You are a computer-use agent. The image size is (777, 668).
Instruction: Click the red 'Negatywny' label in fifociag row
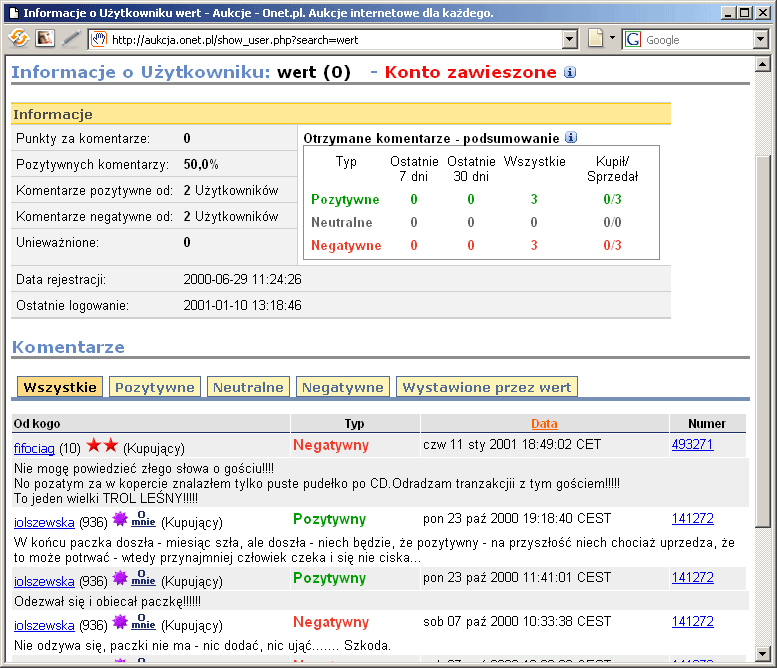(331, 445)
